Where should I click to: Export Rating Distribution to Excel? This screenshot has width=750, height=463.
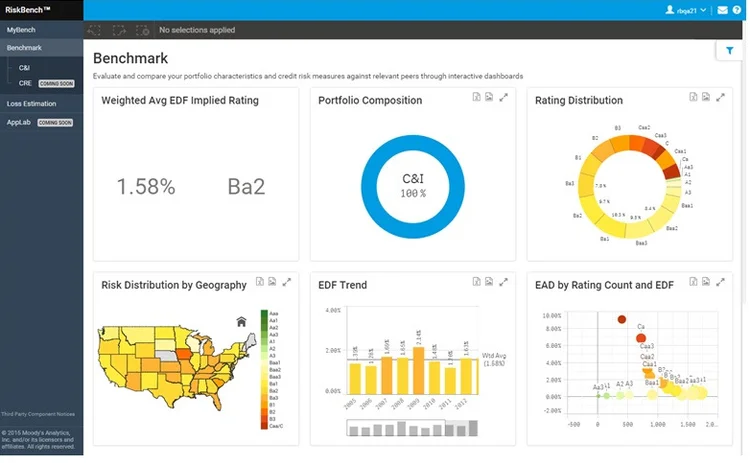(x=693, y=97)
